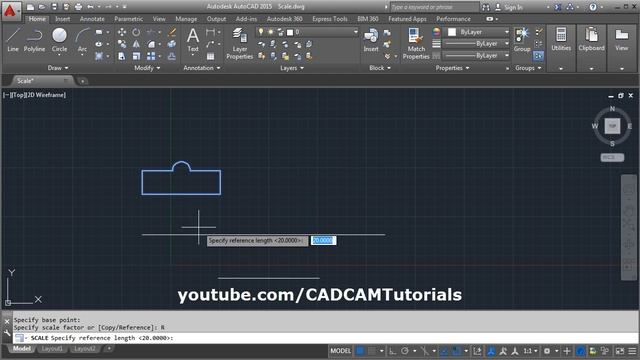Select the Arc tool
Screen dimensions: 640x360
[x=82, y=40]
